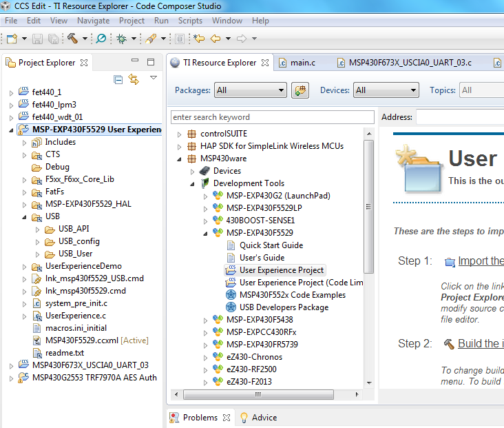The image size is (504, 428).
Task: Click the Build hammer icon in toolbar
Action: pyautogui.click(x=72, y=39)
